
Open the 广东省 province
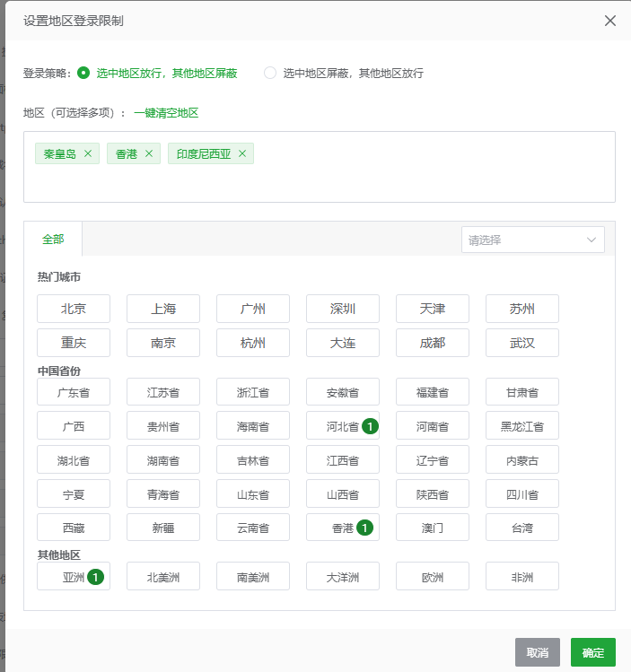[x=74, y=392]
